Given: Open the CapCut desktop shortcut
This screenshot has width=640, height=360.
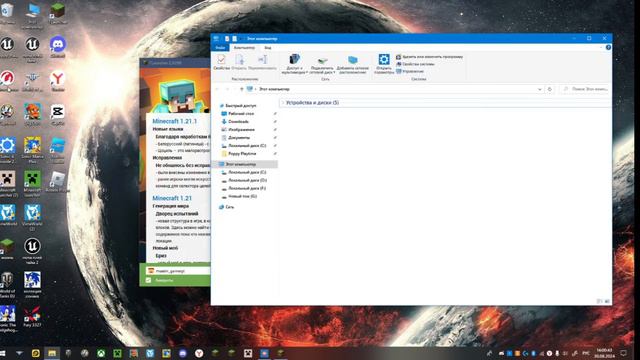Looking at the screenshot, I should pyautogui.click(x=58, y=115).
